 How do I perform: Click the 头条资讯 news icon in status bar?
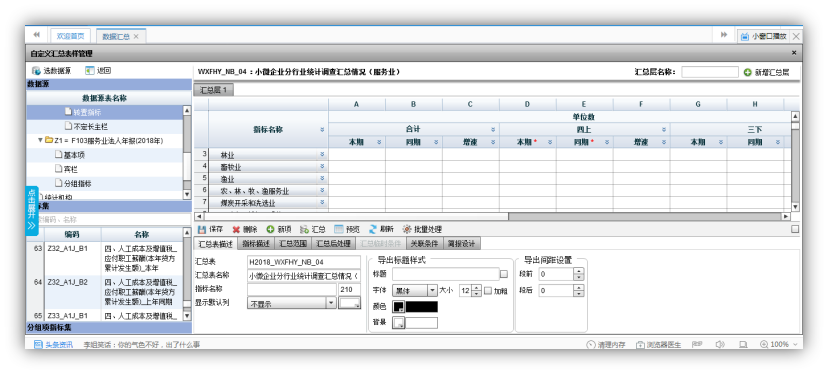[38, 344]
